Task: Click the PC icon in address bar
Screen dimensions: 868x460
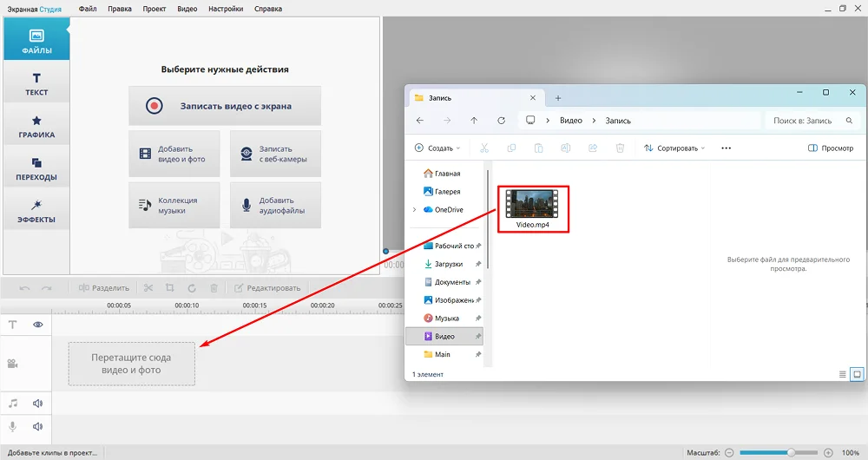Action: click(530, 120)
